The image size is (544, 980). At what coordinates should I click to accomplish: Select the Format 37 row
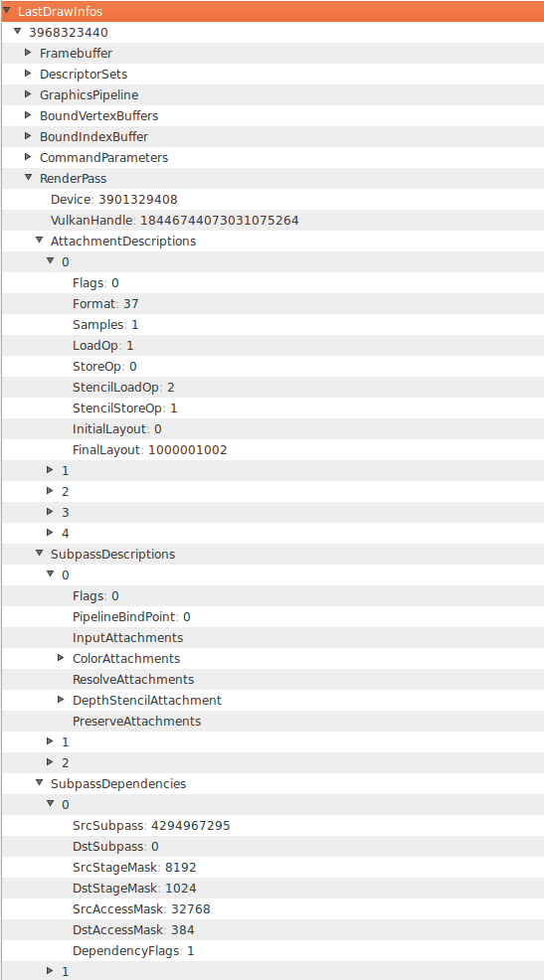pos(272,304)
